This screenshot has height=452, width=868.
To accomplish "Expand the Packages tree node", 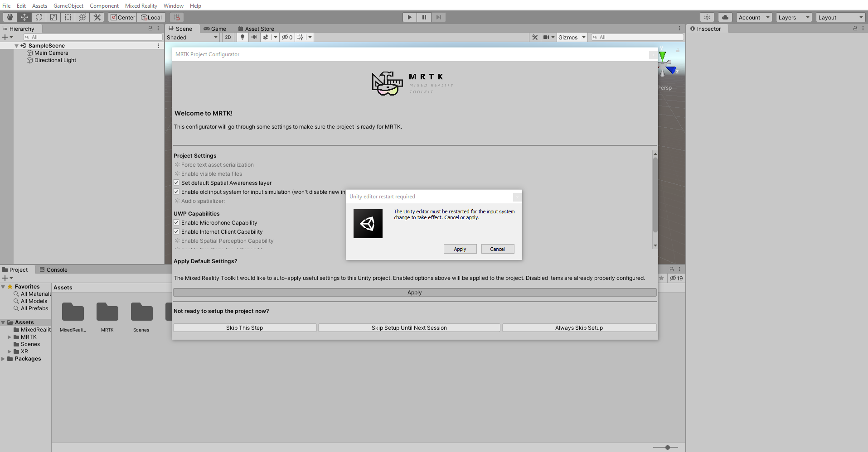I will (x=3, y=359).
